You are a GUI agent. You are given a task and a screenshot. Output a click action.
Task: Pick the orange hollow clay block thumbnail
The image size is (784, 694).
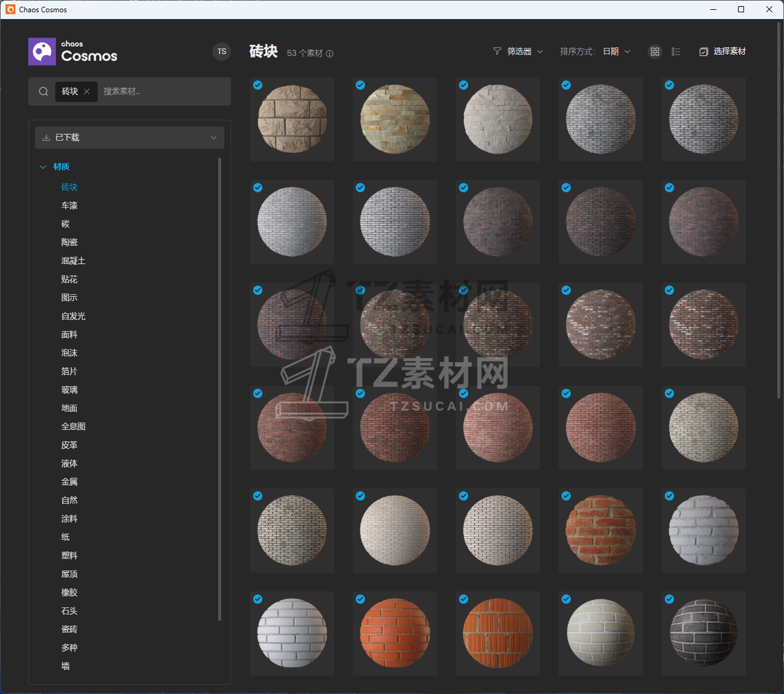click(498, 633)
